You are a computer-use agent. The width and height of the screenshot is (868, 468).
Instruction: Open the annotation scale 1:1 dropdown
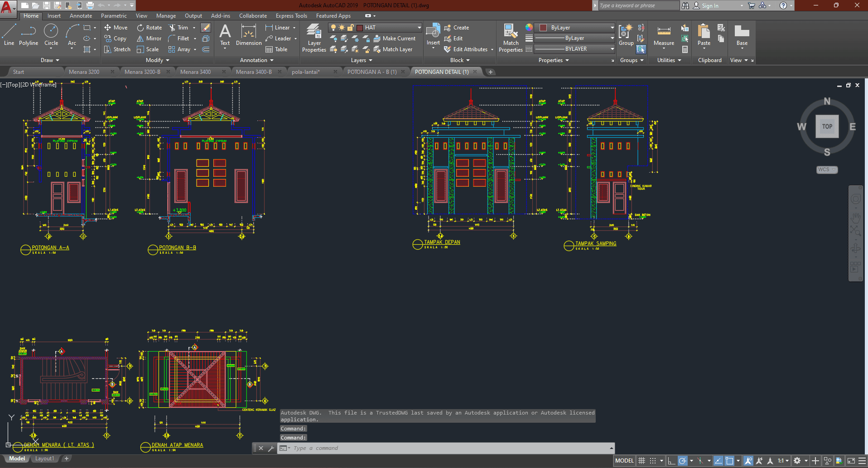click(783, 461)
